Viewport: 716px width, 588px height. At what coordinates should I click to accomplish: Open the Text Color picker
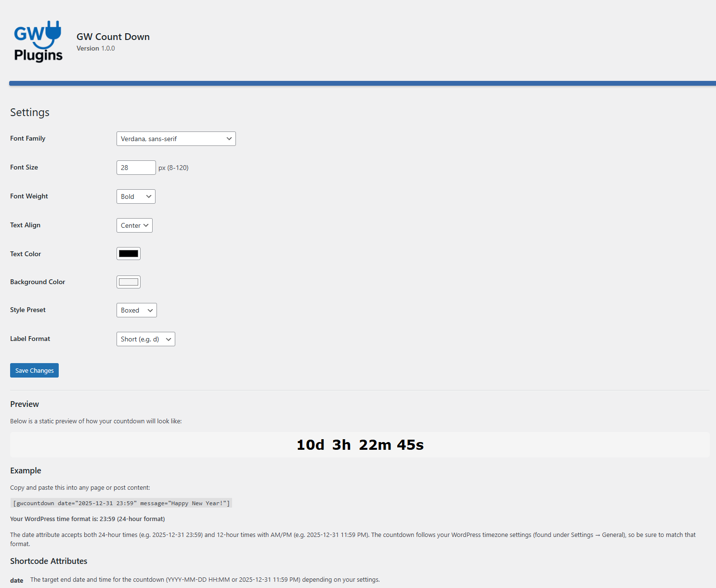click(128, 253)
